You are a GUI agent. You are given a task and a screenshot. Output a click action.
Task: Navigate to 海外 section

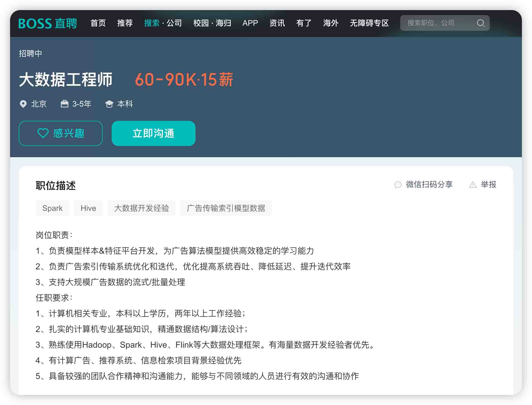point(331,23)
